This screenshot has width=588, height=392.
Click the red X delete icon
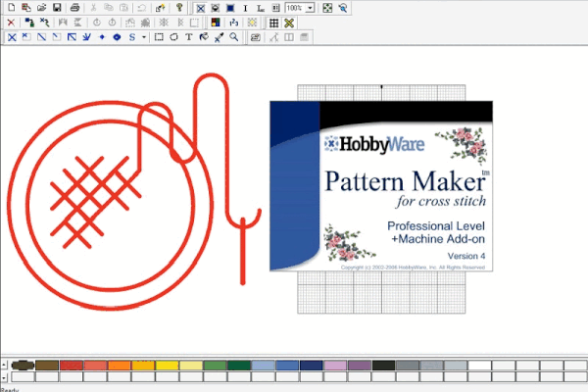(11, 23)
